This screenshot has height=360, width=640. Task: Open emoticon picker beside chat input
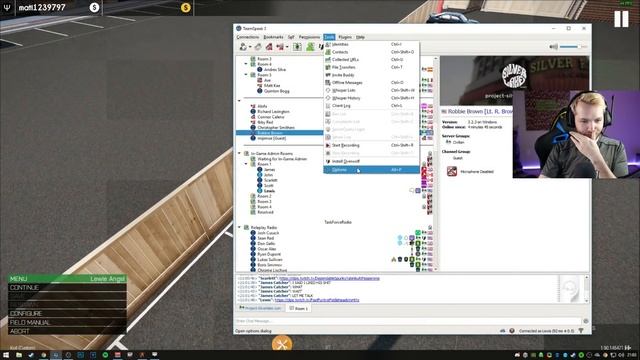pyautogui.click(x=586, y=321)
